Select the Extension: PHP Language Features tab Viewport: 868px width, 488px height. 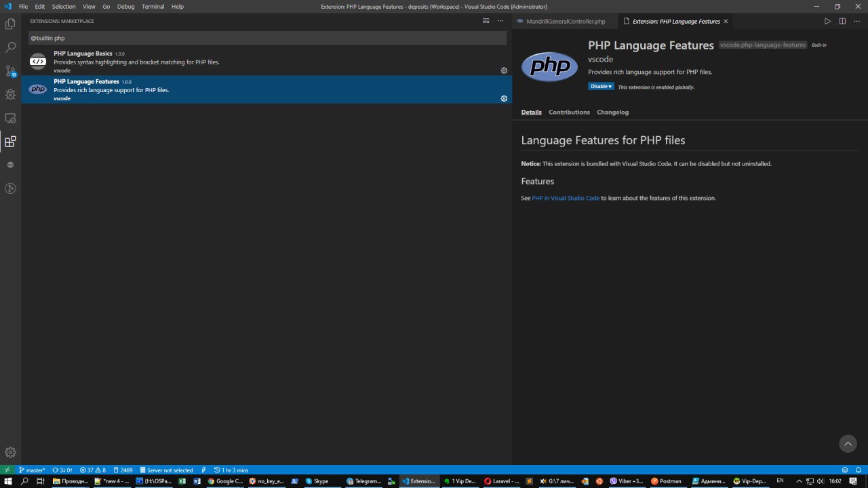[675, 21]
